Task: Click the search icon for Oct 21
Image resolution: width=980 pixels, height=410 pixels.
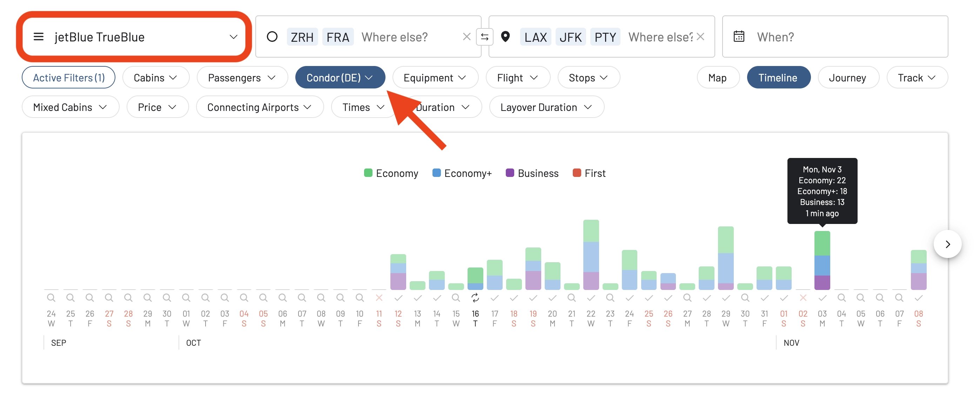Action: pos(571,298)
